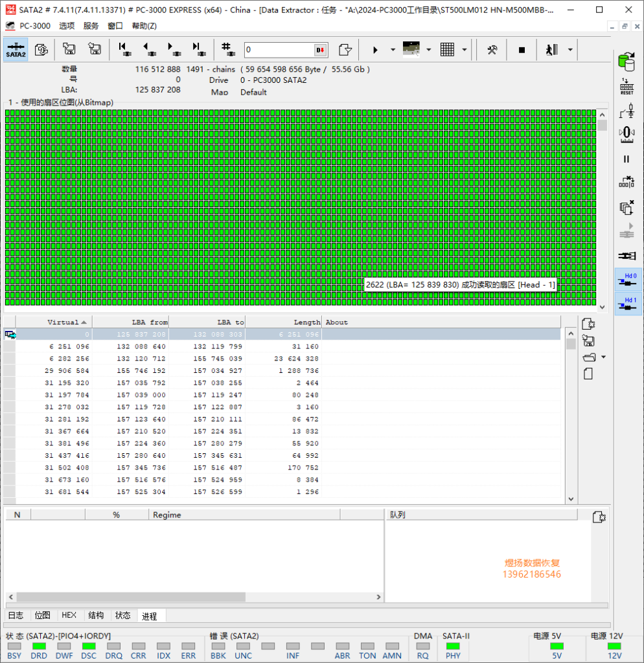This screenshot has height=663, width=644.
Task: Switch to the 位图 tab
Action: point(42,615)
